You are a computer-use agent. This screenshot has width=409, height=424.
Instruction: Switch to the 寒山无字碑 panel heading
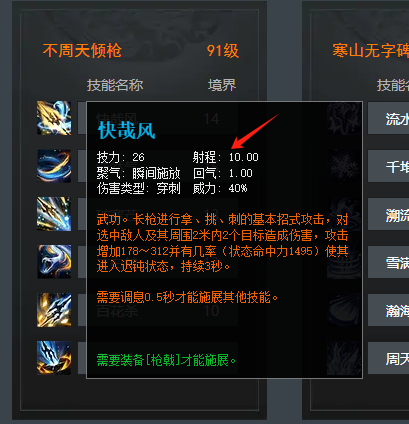pos(371,51)
